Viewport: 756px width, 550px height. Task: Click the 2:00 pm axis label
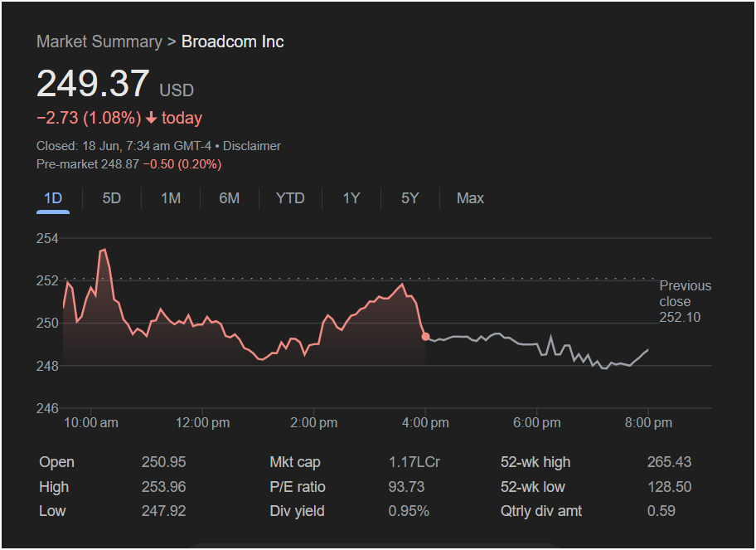pos(314,422)
